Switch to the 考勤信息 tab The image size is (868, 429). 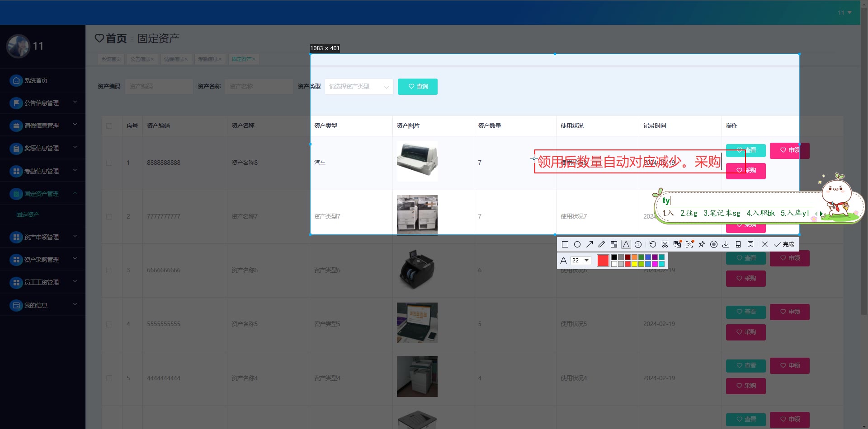coord(209,59)
